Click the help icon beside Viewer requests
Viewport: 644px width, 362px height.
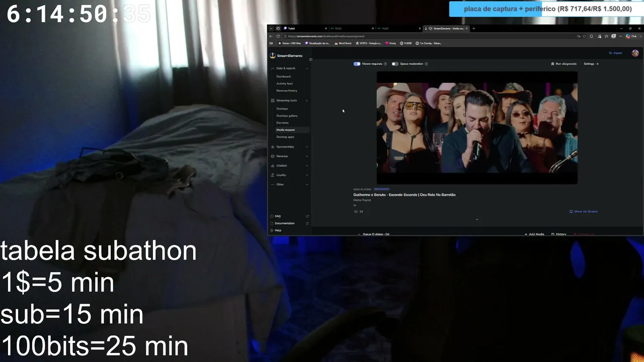[x=385, y=64]
